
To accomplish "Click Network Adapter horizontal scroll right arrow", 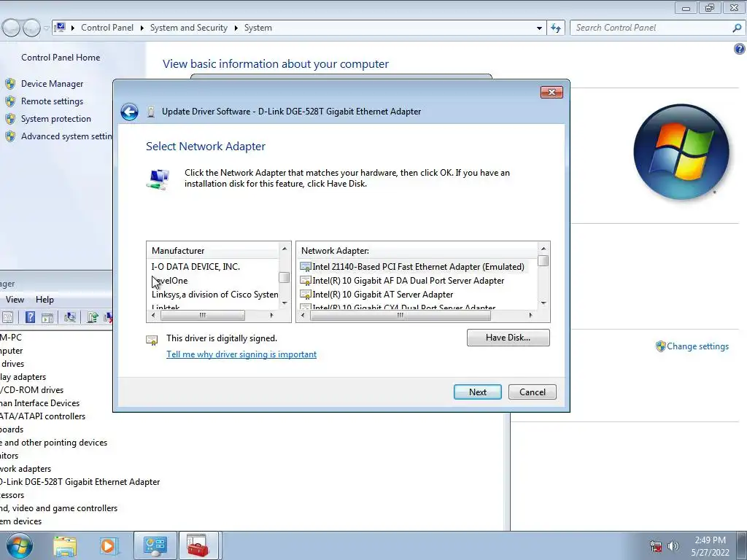I will [x=530, y=315].
